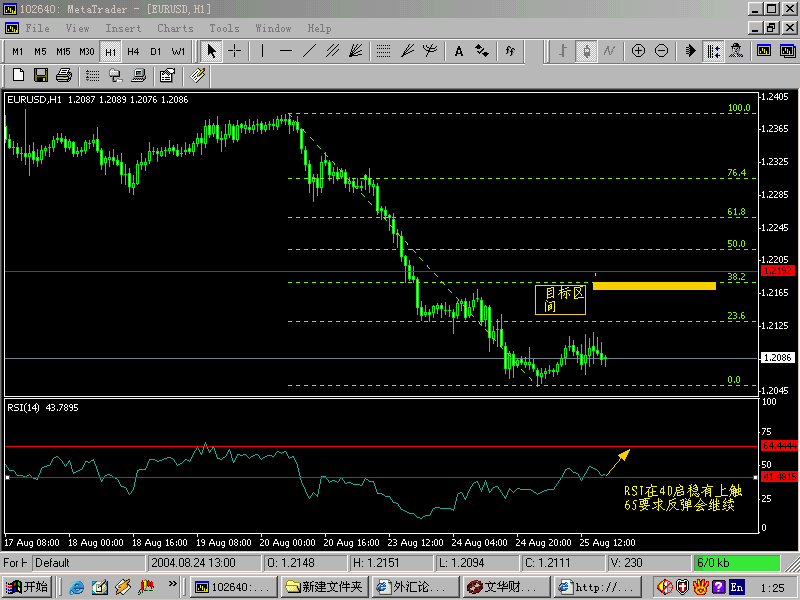Image resolution: width=800 pixels, height=600 pixels.
Task: Open the Tools menu
Action: 224,29
